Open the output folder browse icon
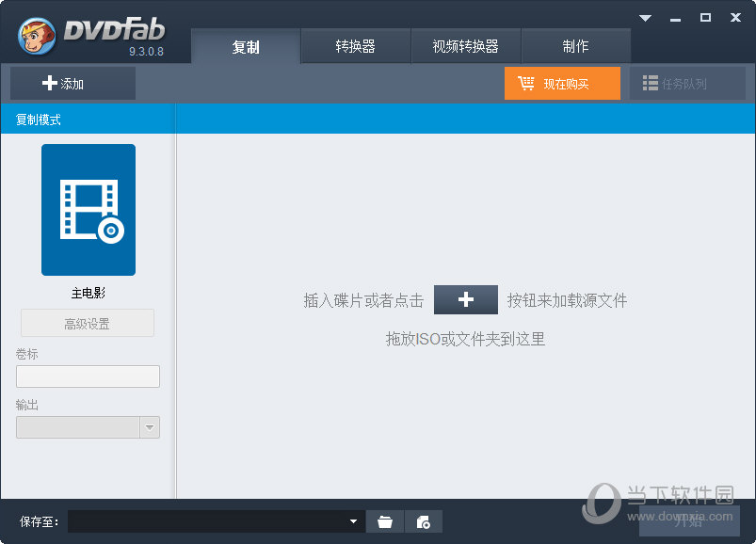The width and height of the screenshot is (756, 544). (385, 521)
